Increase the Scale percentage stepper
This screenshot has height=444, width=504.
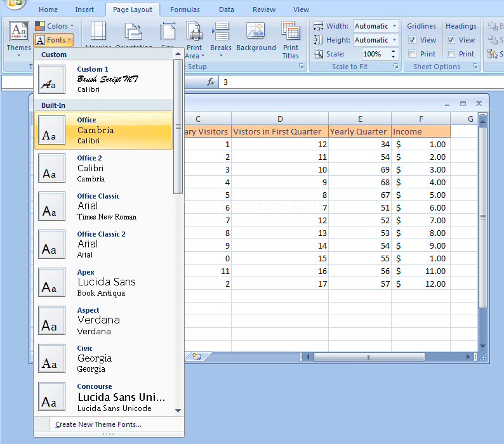[x=393, y=51]
